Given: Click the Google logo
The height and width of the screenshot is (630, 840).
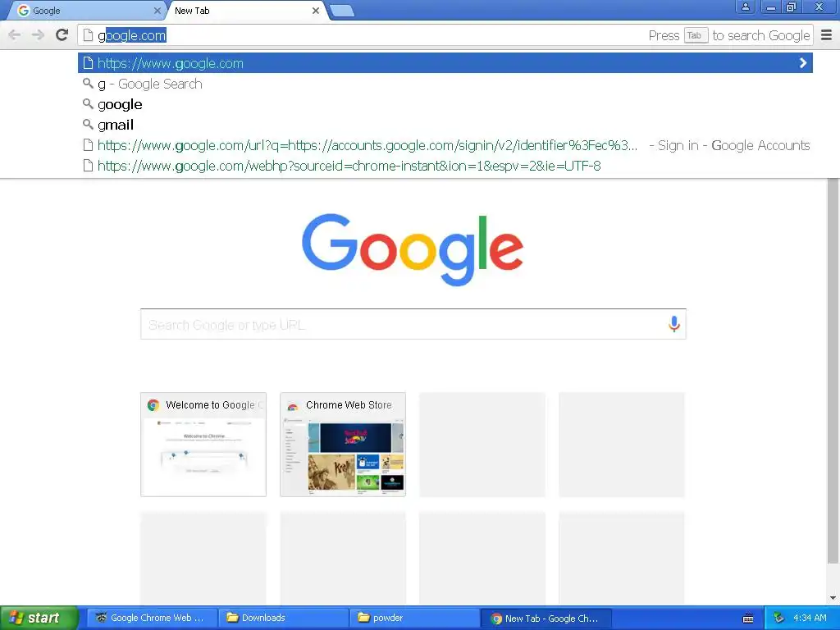Looking at the screenshot, I should click(x=413, y=249).
